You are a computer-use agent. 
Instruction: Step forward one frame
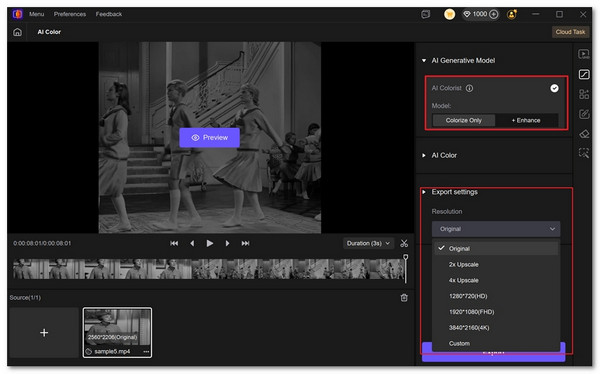point(227,243)
